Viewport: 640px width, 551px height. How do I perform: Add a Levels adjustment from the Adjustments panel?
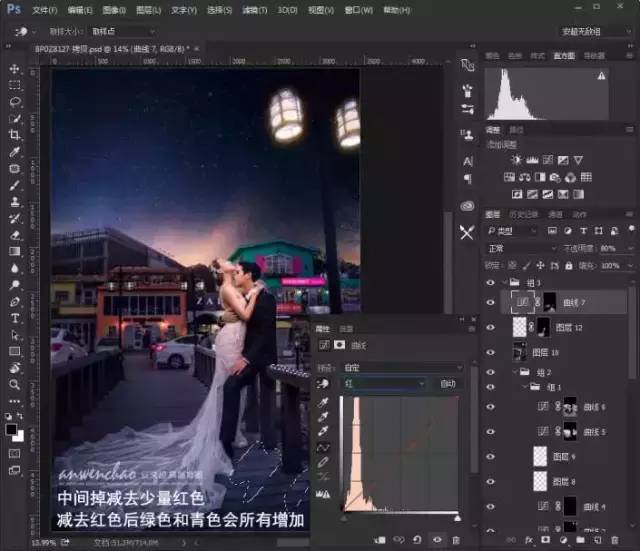[532, 160]
